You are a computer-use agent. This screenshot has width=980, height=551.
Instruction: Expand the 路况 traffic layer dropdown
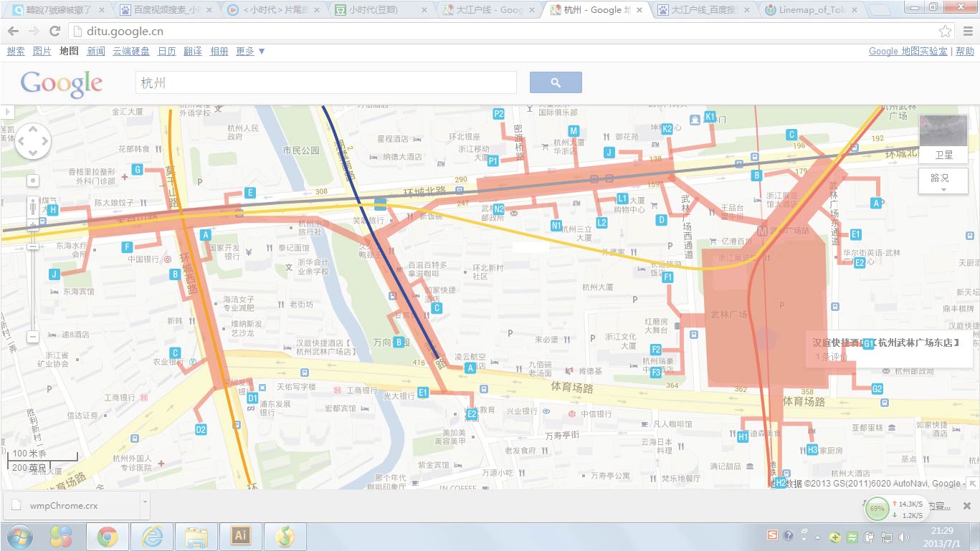(943, 181)
